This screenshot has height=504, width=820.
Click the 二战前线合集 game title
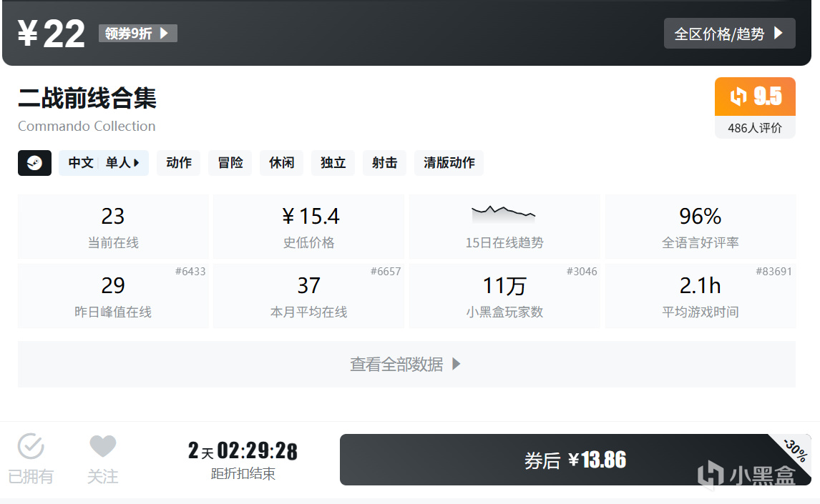[x=87, y=98]
